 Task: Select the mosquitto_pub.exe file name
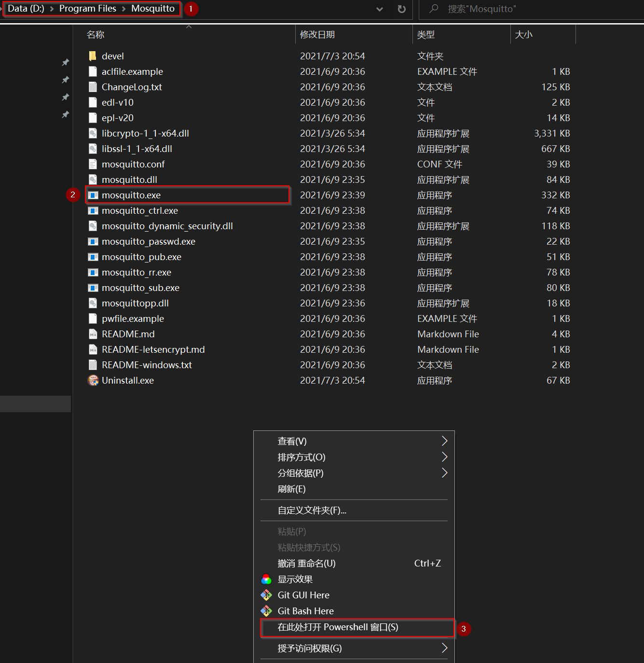pyautogui.click(x=141, y=257)
